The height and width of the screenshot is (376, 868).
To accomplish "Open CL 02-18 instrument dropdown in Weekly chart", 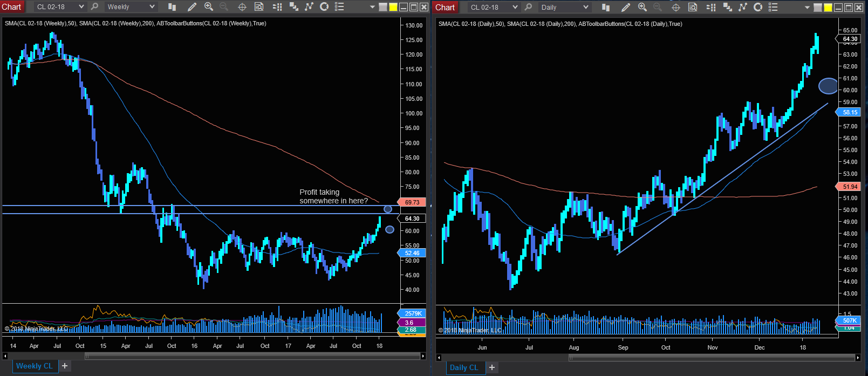I will (59, 7).
